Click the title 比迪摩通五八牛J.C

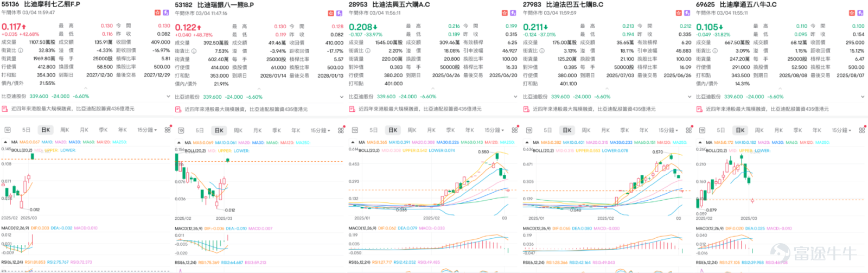748,4
